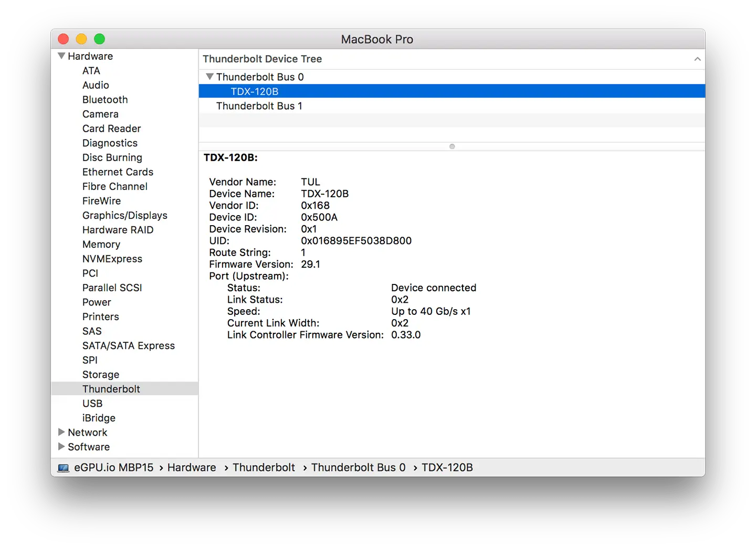Image resolution: width=756 pixels, height=549 pixels.
Task: Open the Power category
Action: click(97, 302)
